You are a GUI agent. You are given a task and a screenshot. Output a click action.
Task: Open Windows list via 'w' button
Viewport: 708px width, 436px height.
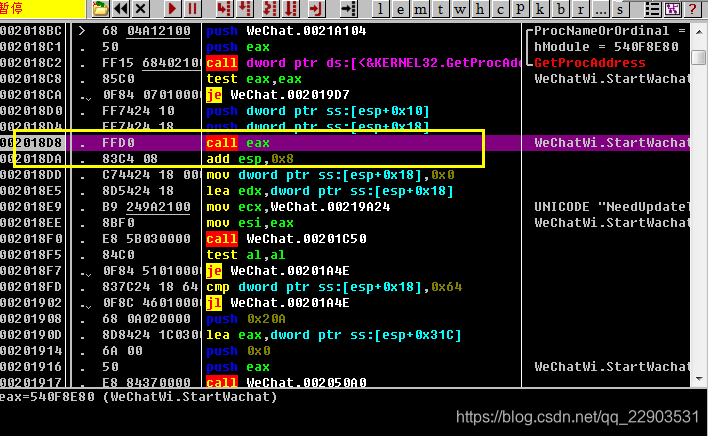click(x=460, y=9)
